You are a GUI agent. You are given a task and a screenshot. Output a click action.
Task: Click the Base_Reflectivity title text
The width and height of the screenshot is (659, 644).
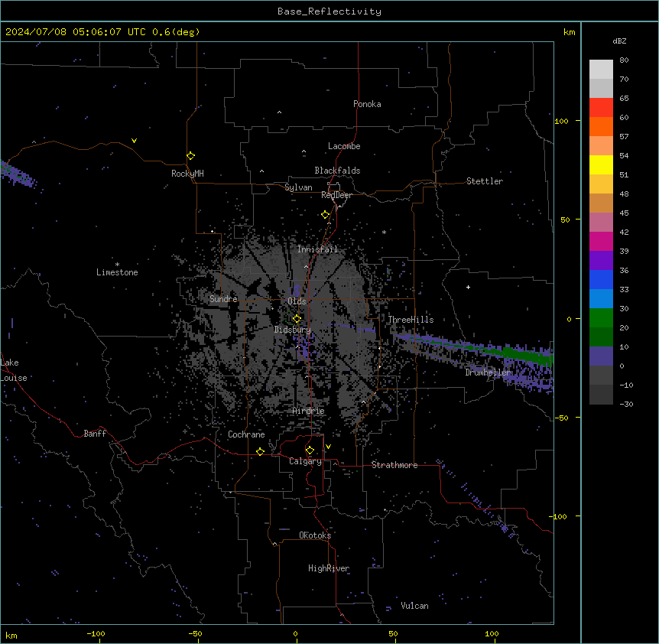329,11
